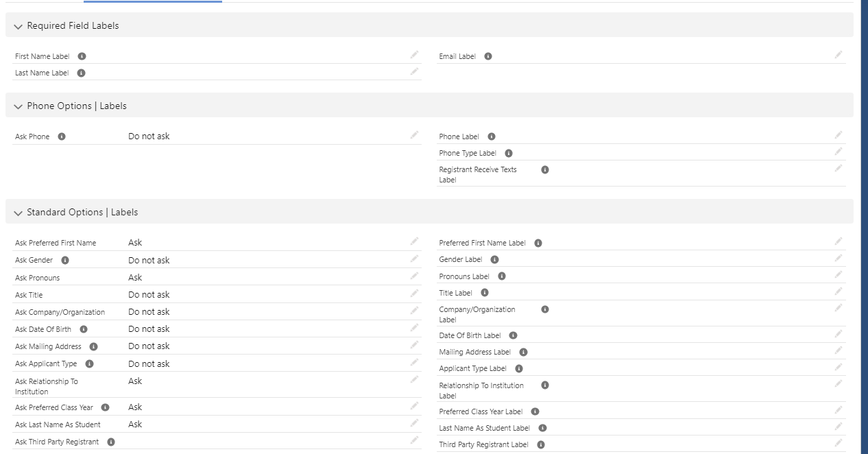868x454 pixels.
Task: Edit the Email Label pencil icon
Action: pos(838,54)
